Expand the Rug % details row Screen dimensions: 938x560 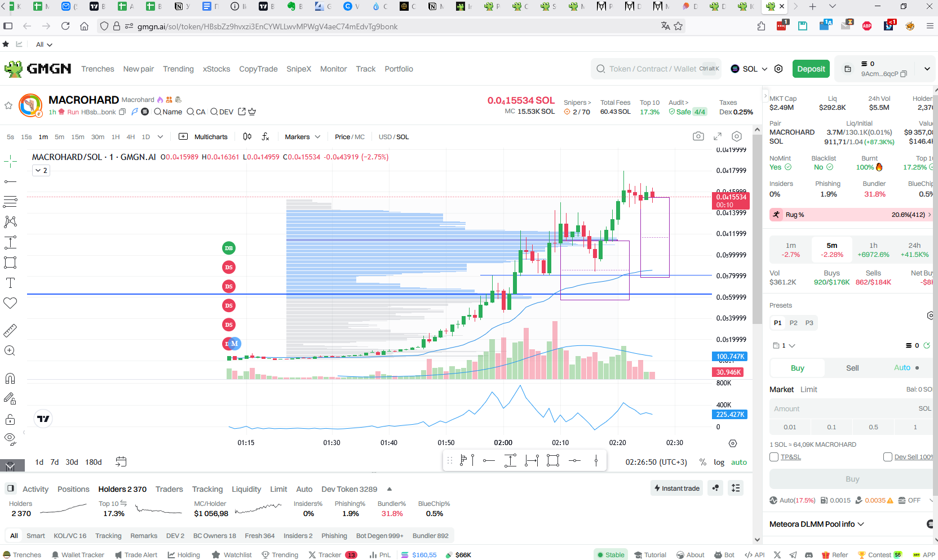(851, 215)
